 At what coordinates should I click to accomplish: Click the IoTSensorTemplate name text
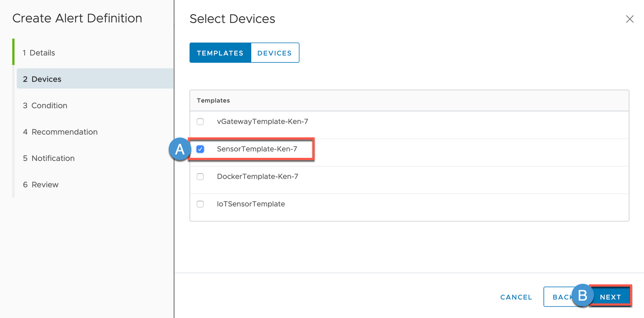click(251, 204)
